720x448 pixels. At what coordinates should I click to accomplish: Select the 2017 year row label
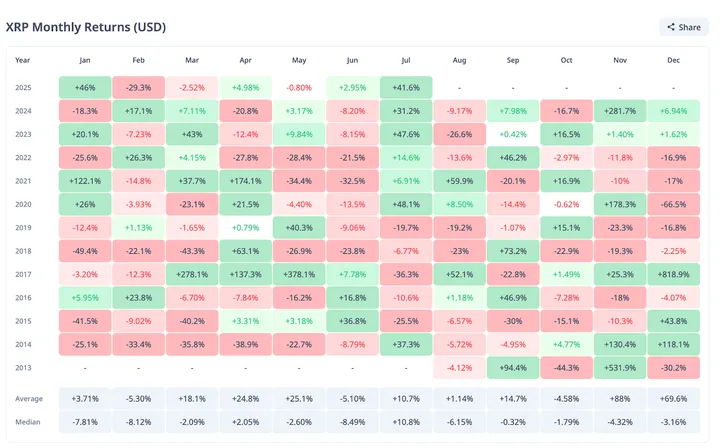click(x=23, y=274)
